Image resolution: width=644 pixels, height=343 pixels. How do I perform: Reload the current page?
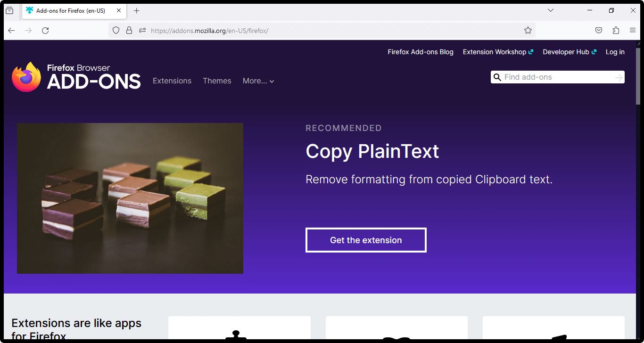pyautogui.click(x=45, y=31)
